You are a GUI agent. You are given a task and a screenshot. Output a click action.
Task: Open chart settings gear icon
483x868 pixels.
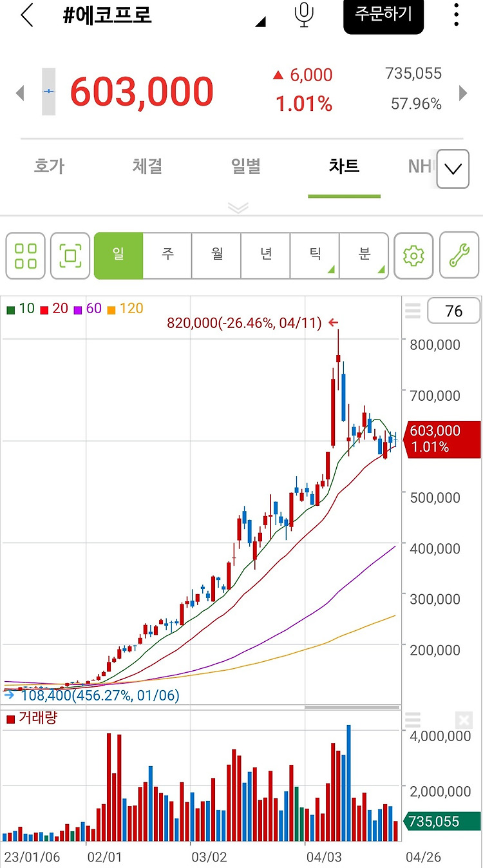(413, 256)
